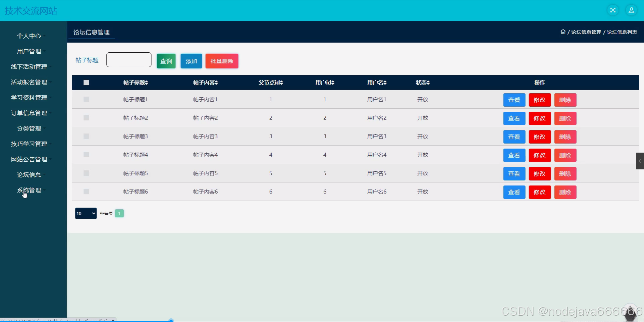Click 查看 for 帖子标题3 row
The image size is (644, 322).
pyautogui.click(x=514, y=137)
